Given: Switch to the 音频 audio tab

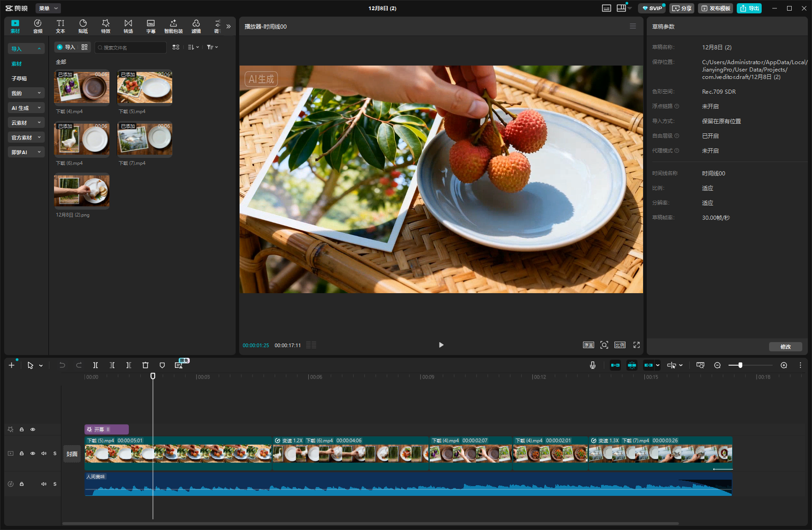Looking at the screenshot, I should [38, 26].
